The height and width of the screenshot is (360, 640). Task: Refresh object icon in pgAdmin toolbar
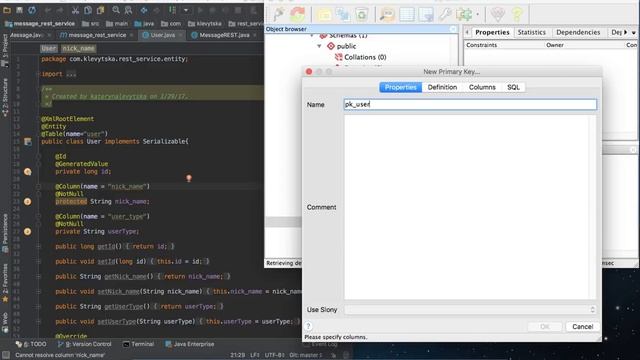[x=298, y=14]
